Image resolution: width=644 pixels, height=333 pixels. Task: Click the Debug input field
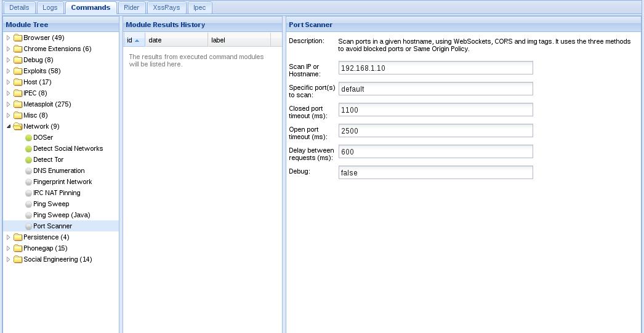435,172
